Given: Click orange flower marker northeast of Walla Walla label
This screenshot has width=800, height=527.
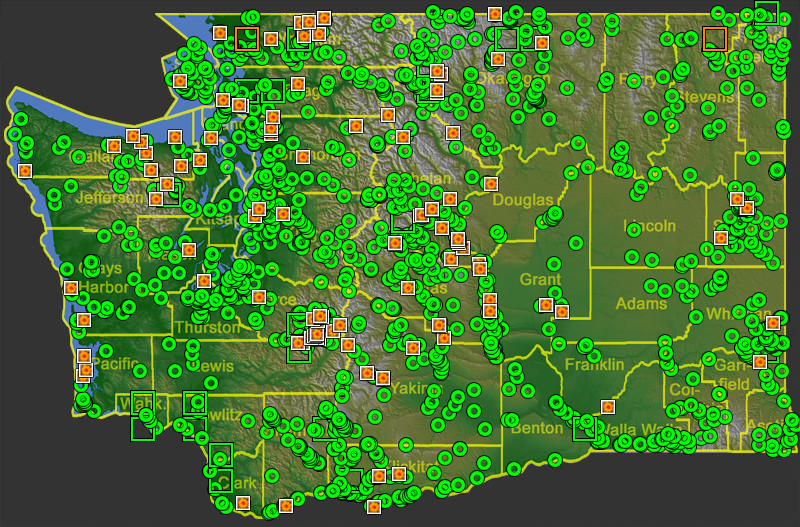Looking at the screenshot, I should tap(607, 406).
